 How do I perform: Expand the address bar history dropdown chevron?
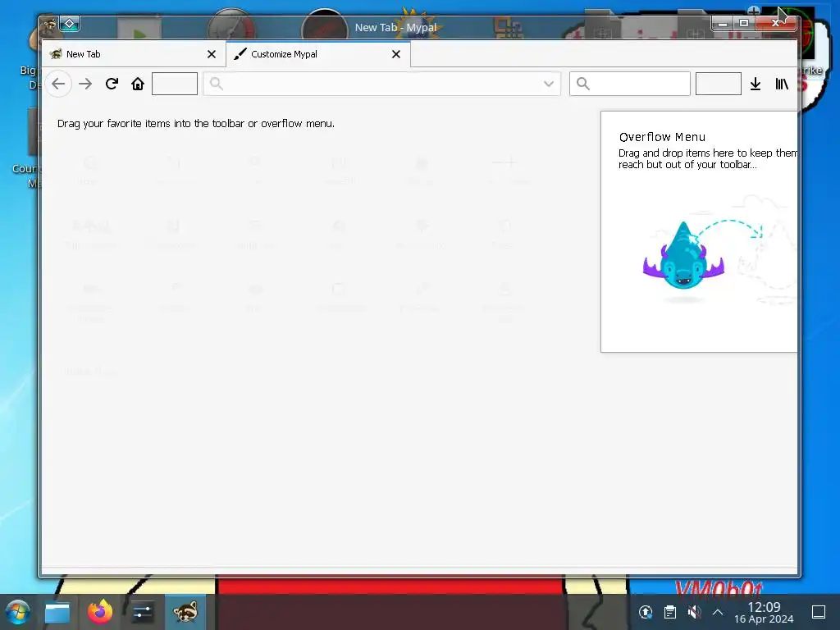549,84
